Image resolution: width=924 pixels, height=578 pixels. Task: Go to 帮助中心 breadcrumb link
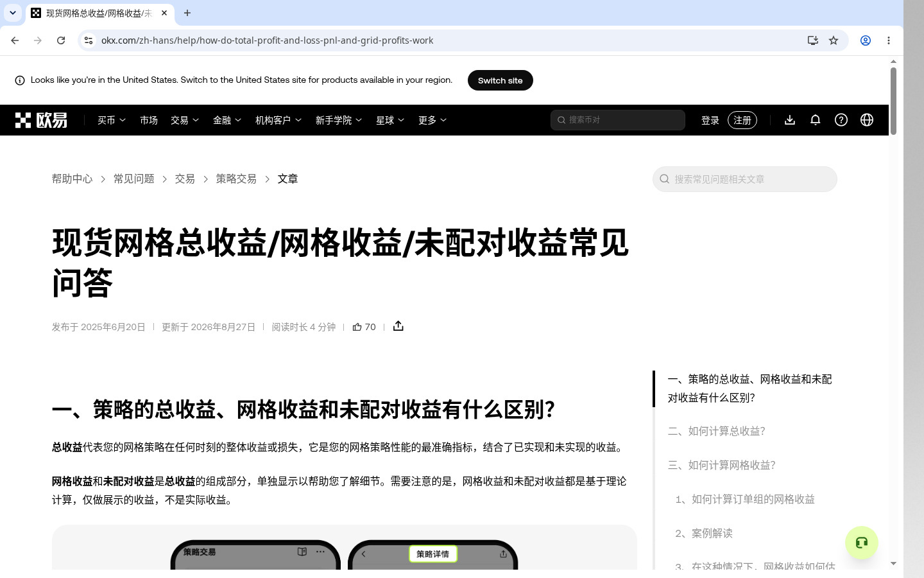73,179
